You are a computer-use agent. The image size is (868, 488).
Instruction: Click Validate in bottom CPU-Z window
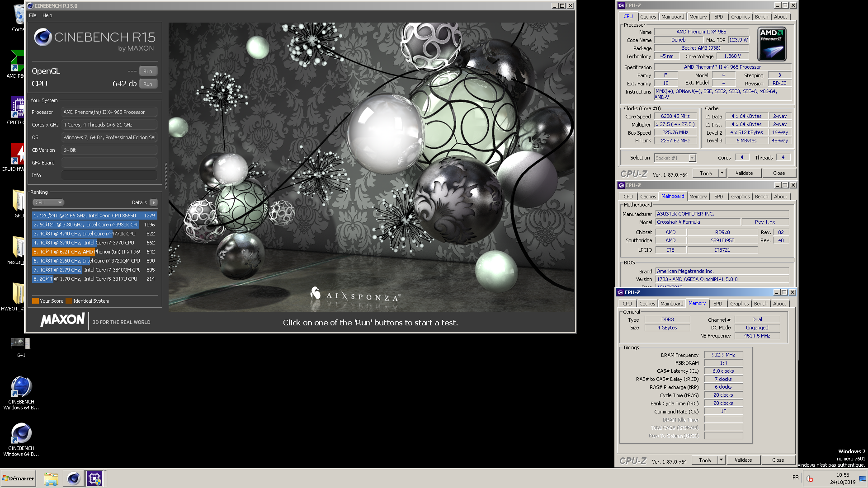[x=743, y=460]
